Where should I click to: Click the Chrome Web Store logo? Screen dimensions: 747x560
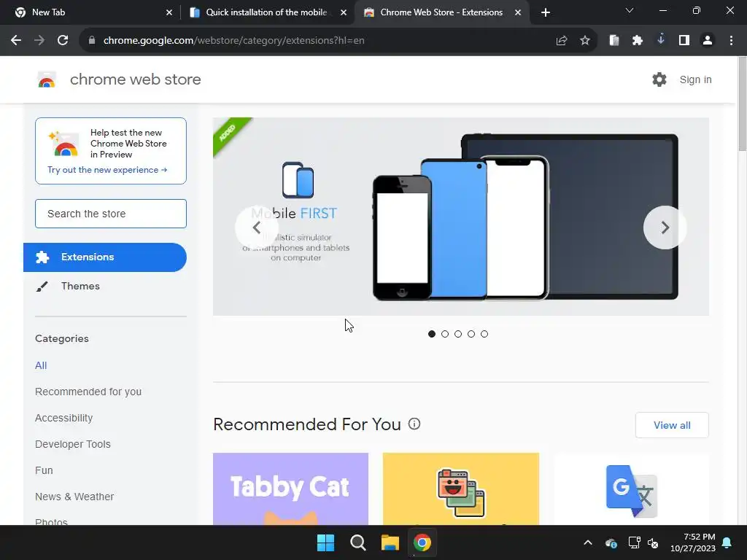coord(47,79)
